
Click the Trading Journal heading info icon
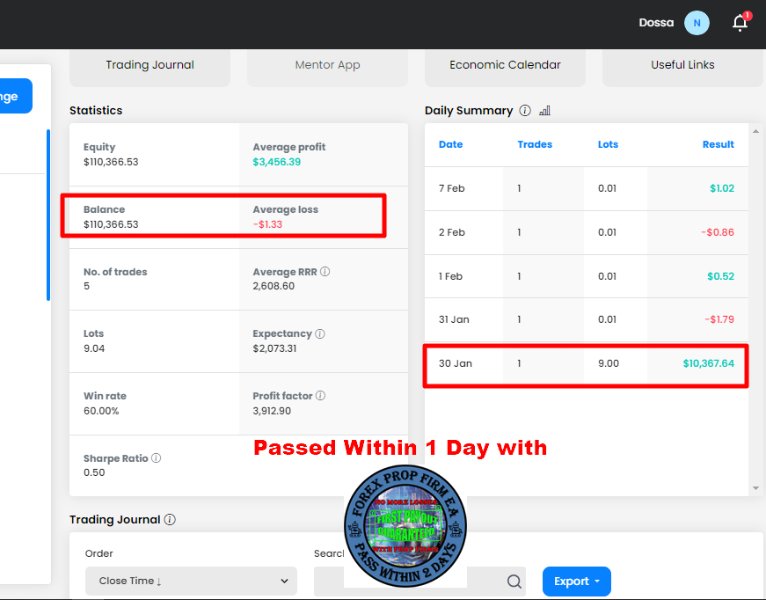coord(170,519)
